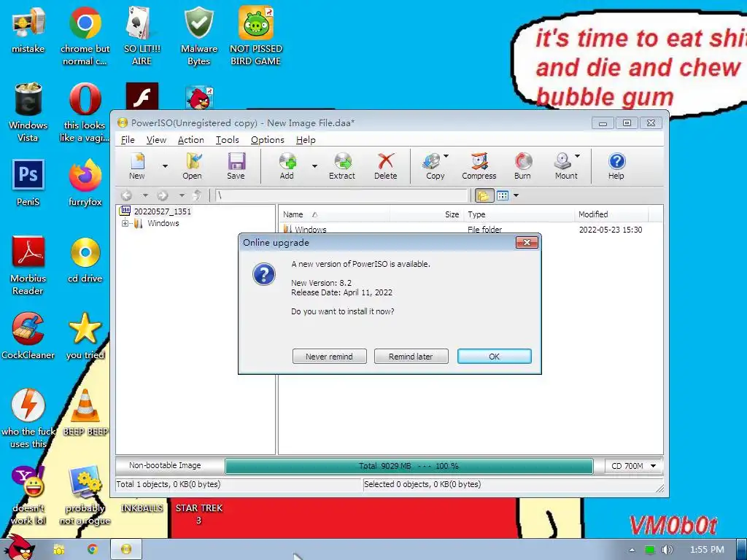Viewport: 747px width, 560px height.
Task: Open the Tools menu
Action: [228, 140]
